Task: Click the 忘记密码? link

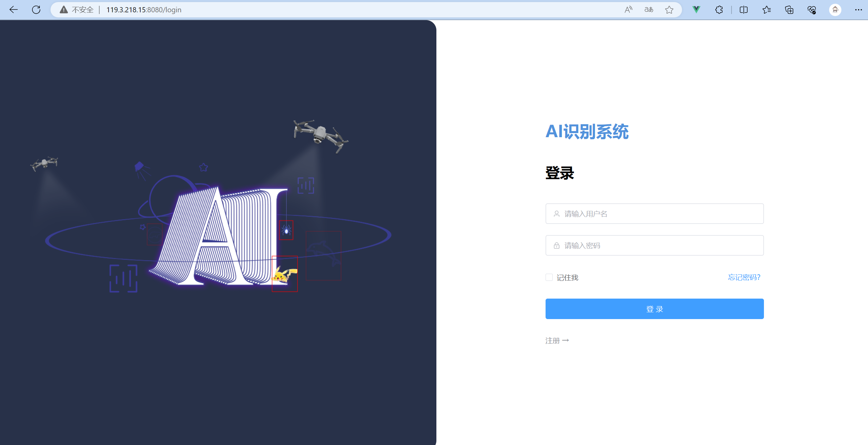Action: pos(744,277)
